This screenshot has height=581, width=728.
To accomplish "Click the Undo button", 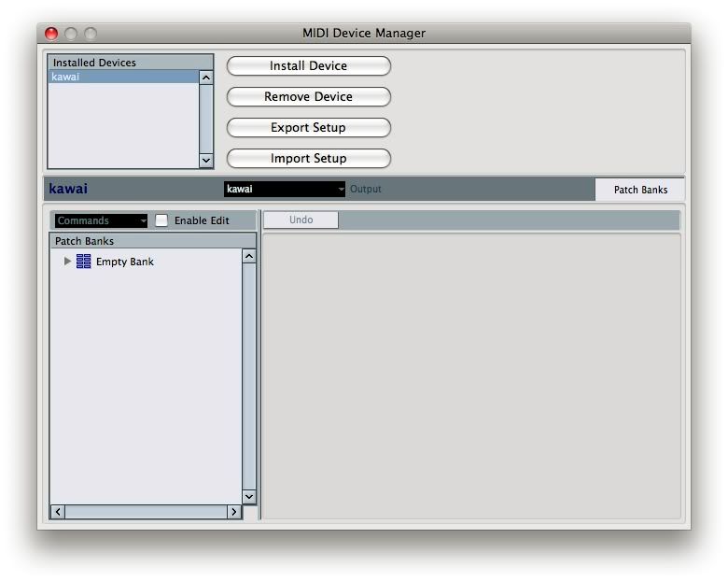I will [301, 220].
